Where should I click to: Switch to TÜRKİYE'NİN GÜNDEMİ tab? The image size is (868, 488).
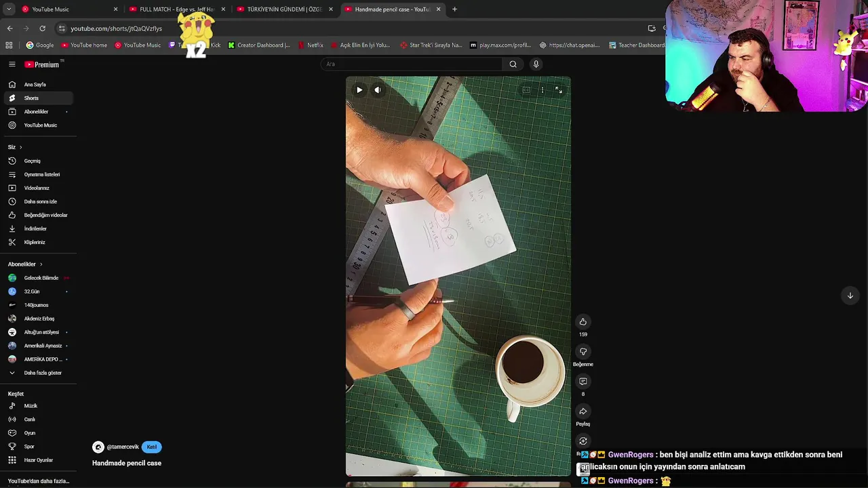click(x=284, y=9)
